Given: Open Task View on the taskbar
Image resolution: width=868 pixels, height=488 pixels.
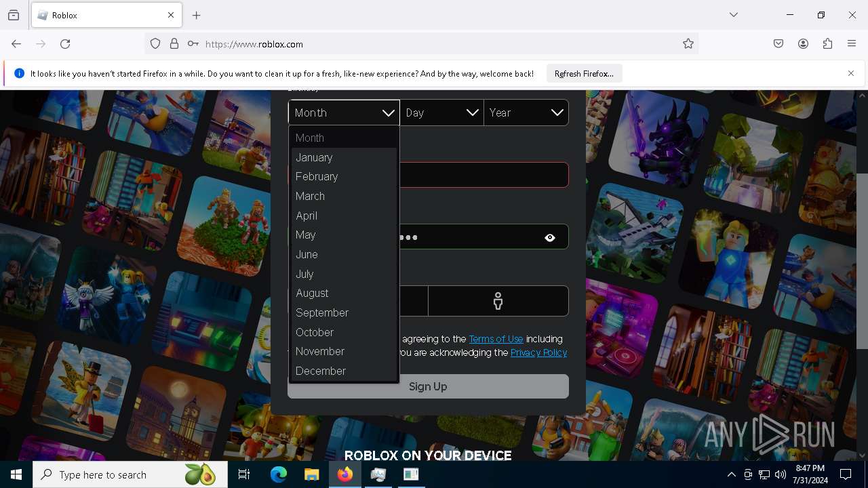Looking at the screenshot, I should (x=244, y=474).
